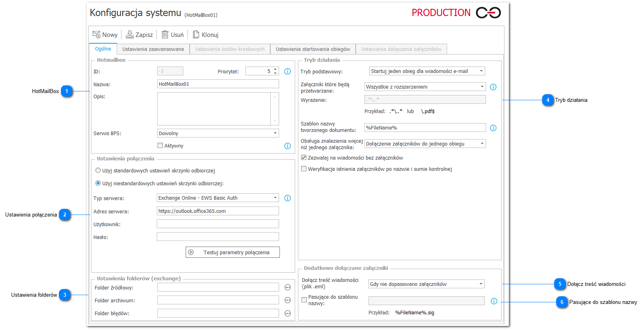This screenshot has width=644, height=330.
Task: Select Użyj standardowych ustawień skrzynki odbiorczej
Action: coord(98,171)
